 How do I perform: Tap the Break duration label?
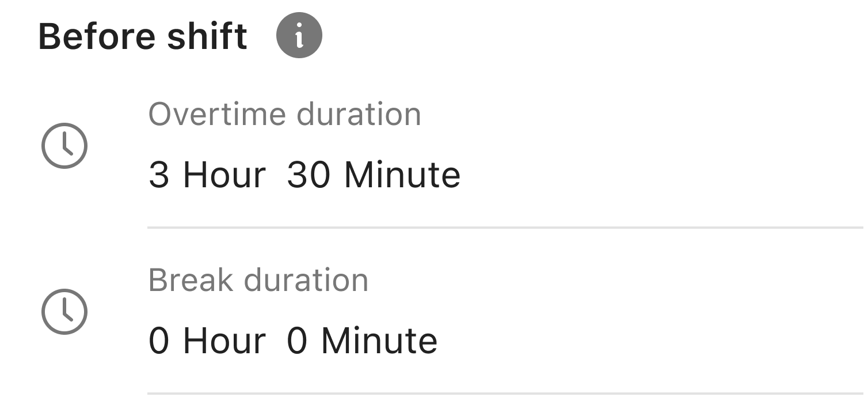tap(258, 280)
